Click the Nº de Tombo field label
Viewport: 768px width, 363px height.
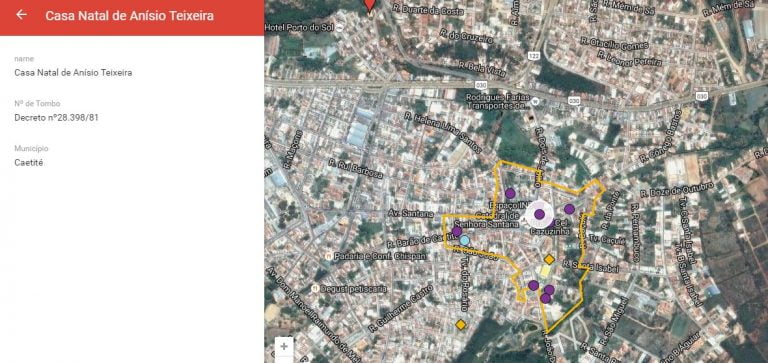38,103
